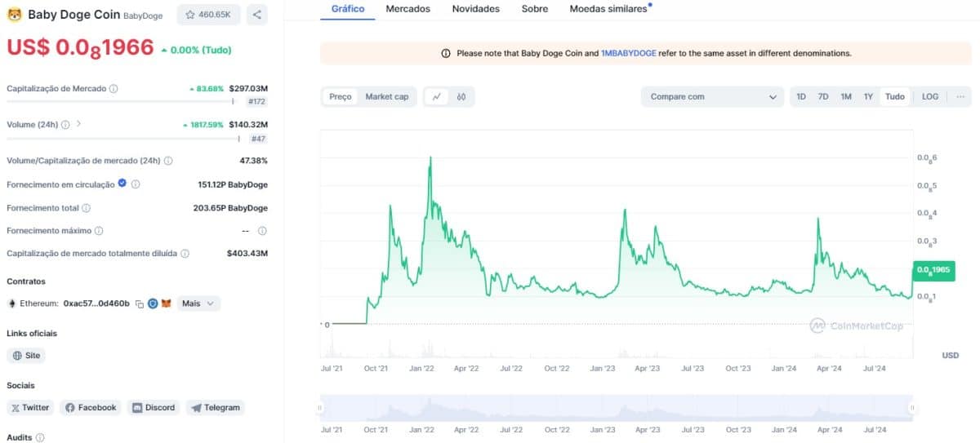Open the Telegram social link

point(215,407)
